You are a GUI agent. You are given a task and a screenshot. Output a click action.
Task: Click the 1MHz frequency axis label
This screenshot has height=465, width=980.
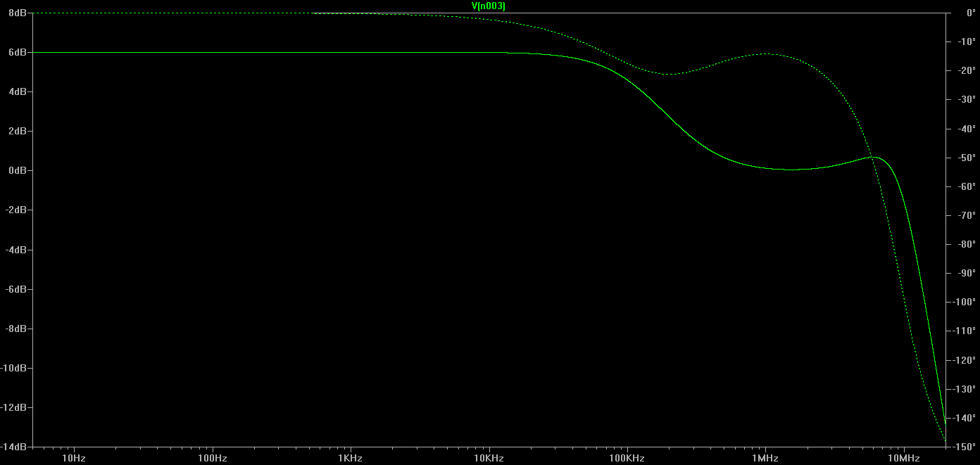point(765,458)
